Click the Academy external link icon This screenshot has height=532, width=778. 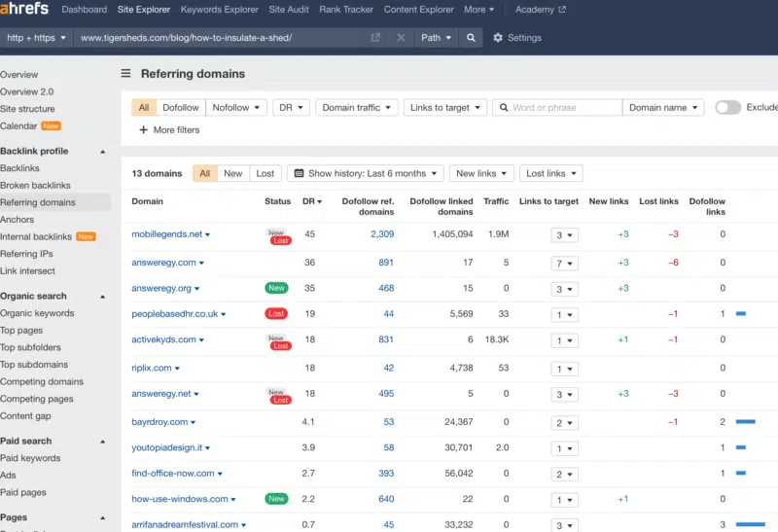point(562,10)
